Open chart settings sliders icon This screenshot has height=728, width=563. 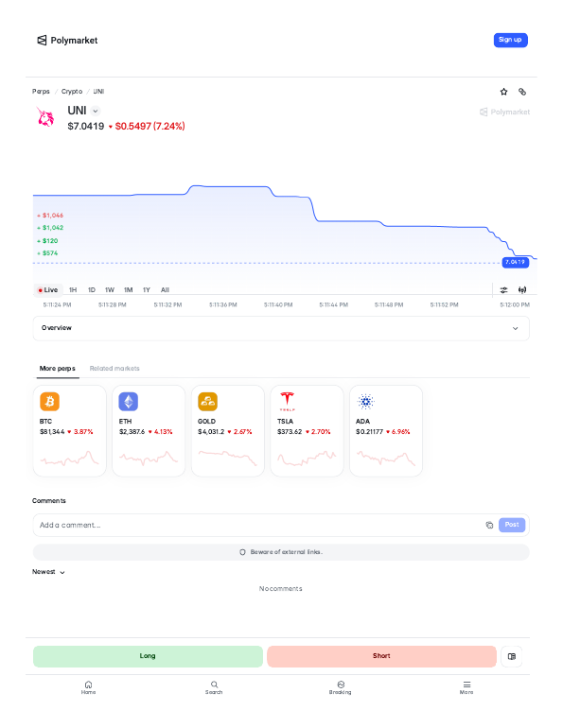[x=503, y=289]
